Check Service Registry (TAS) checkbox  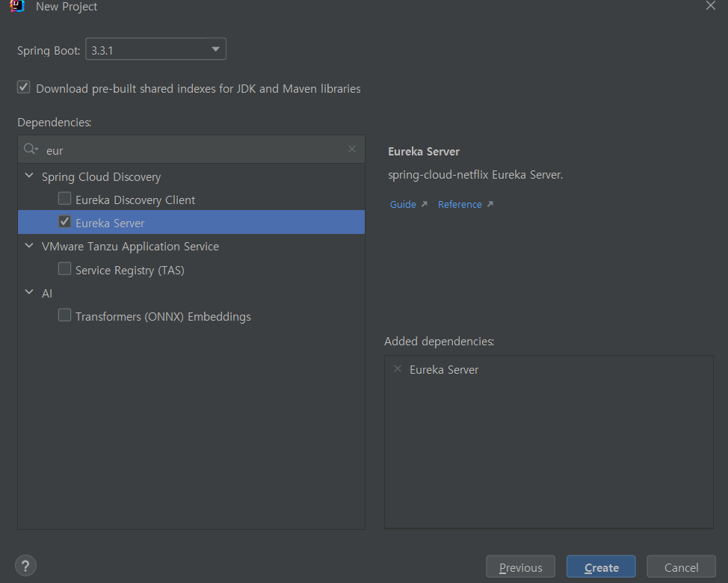(x=64, y=269)
